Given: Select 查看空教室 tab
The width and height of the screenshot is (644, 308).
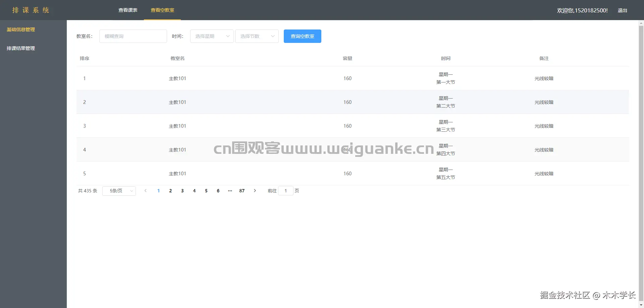Looking at the screenshot, I should pos(162,10).
